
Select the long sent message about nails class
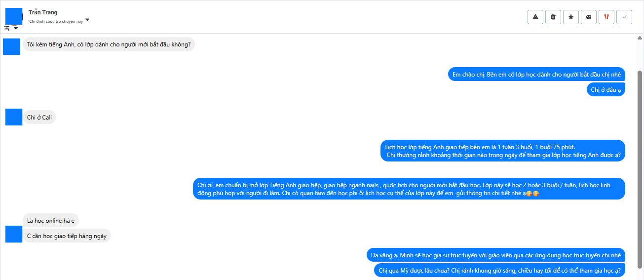pyautogui.click(x=409, y=189)
